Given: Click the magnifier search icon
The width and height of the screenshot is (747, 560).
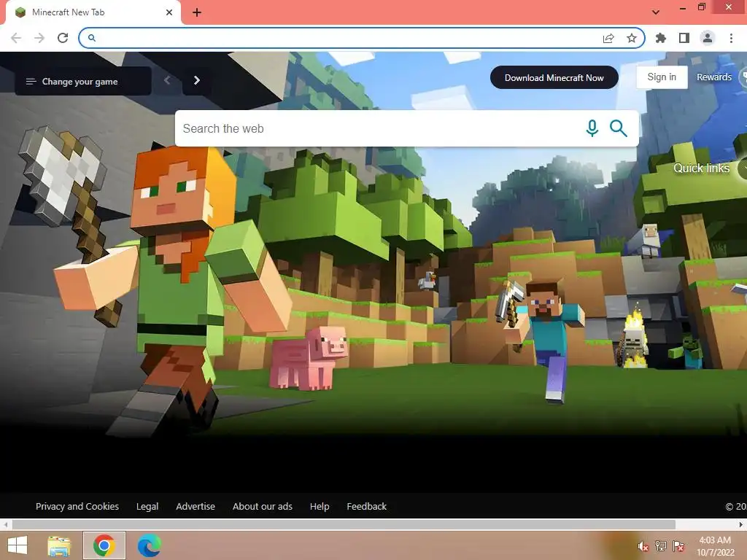Looking at the screenshot, I should coord(619,128).
